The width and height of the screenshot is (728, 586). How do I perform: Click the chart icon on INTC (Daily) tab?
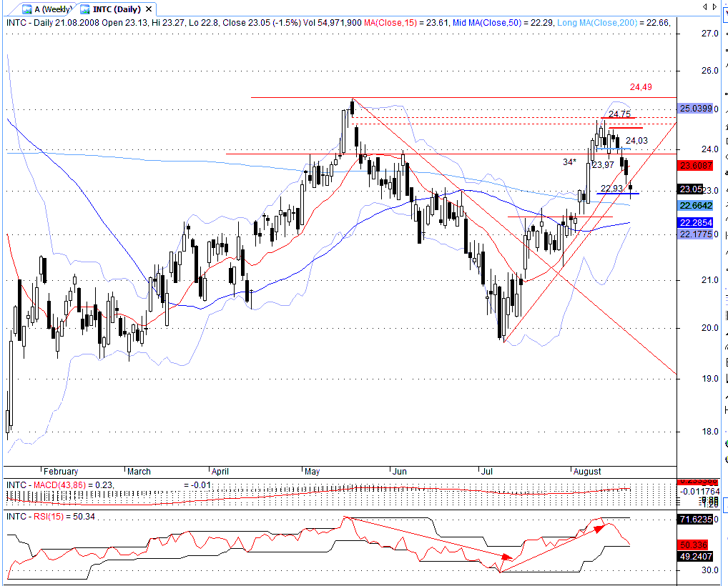(x=85, y=9)
